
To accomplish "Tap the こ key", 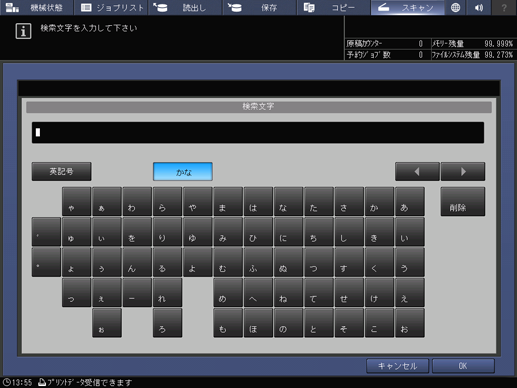I will 380,323.
